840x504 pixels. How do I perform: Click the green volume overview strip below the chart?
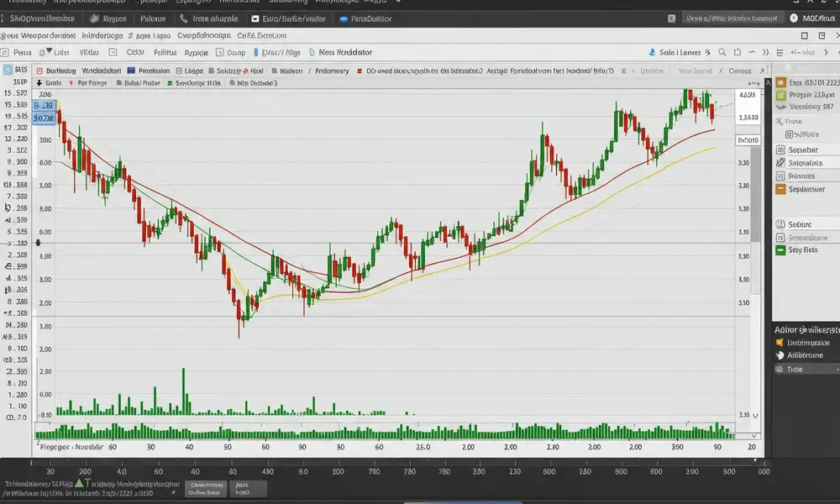pyautogui.click(x=385, y=431)
